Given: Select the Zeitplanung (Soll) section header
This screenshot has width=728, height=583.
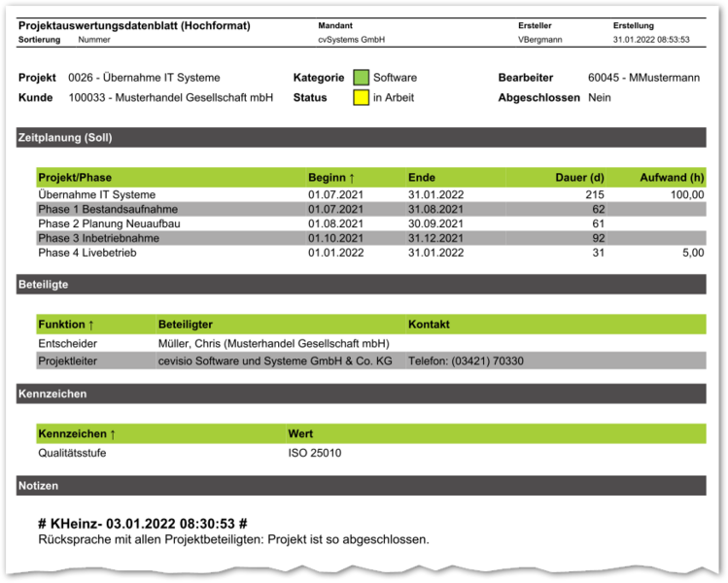Looking at the screenshot, I should (x=362, y=137).
